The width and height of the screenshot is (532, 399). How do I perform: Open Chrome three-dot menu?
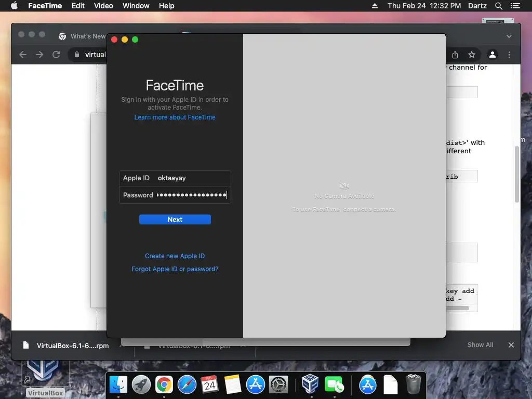coord(509,55)
